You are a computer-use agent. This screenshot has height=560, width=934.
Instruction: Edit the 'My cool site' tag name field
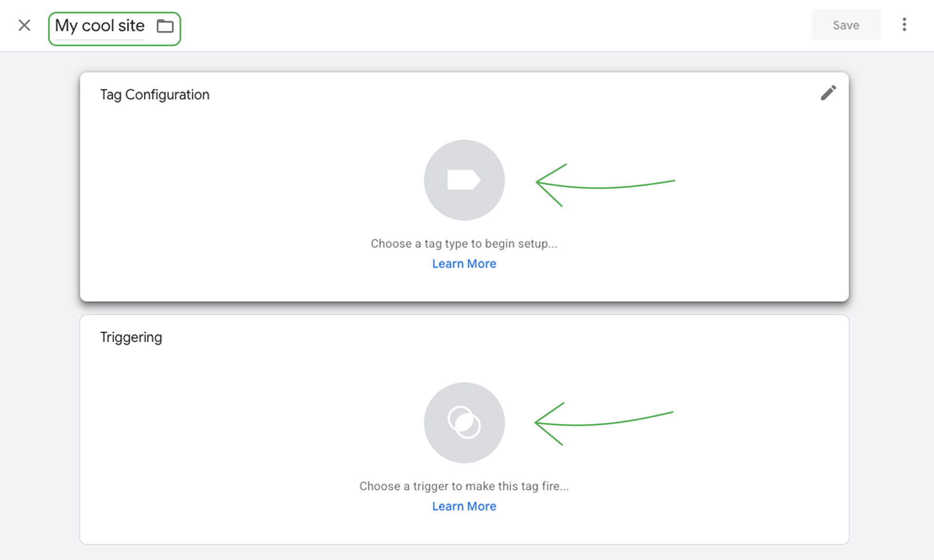point(100,26)
